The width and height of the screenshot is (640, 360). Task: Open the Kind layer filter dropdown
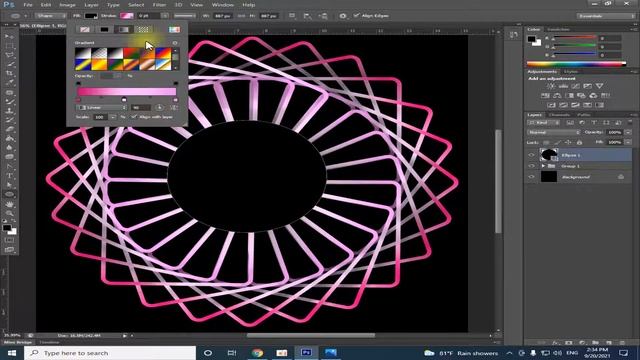coord(542,122)
